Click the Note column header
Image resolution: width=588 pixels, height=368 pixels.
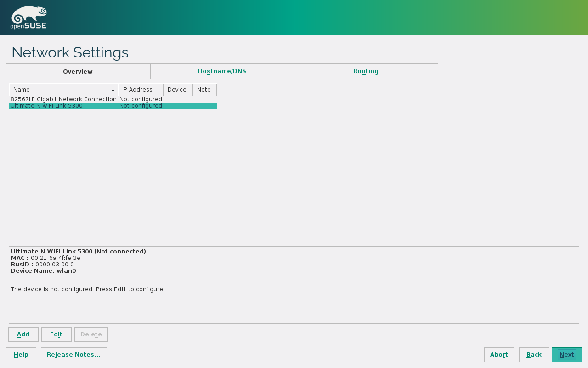click(x=204, y=90)
